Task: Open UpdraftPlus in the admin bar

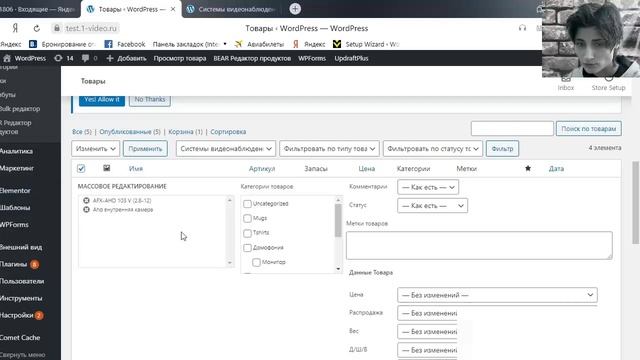Action: click(x=351, y=58)
